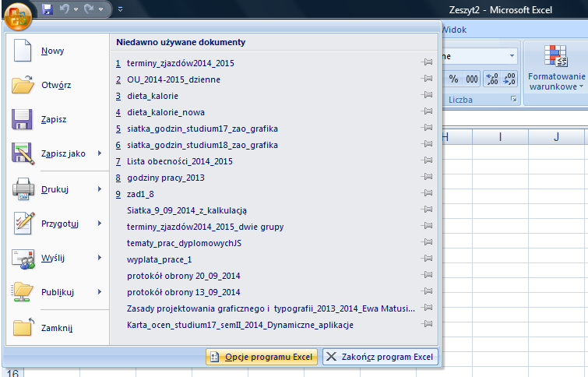Expand the Publikuj submenu arrow
Viewport: 588px width, 377px height.
(100, 292)
